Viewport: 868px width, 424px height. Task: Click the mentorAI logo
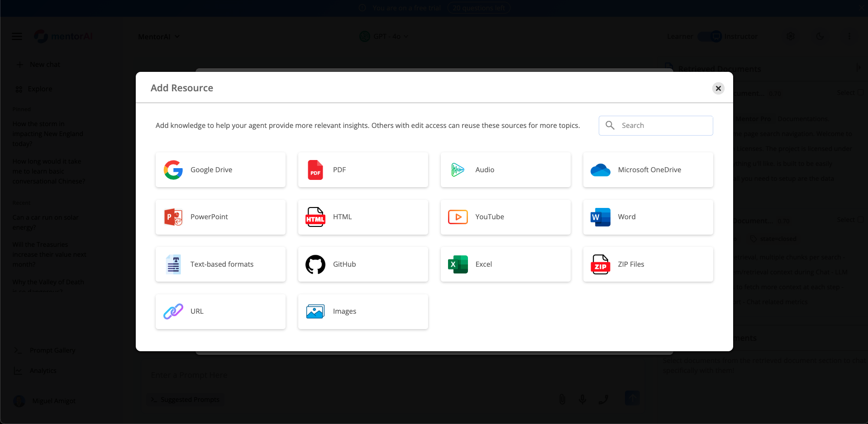click(63, 36)
